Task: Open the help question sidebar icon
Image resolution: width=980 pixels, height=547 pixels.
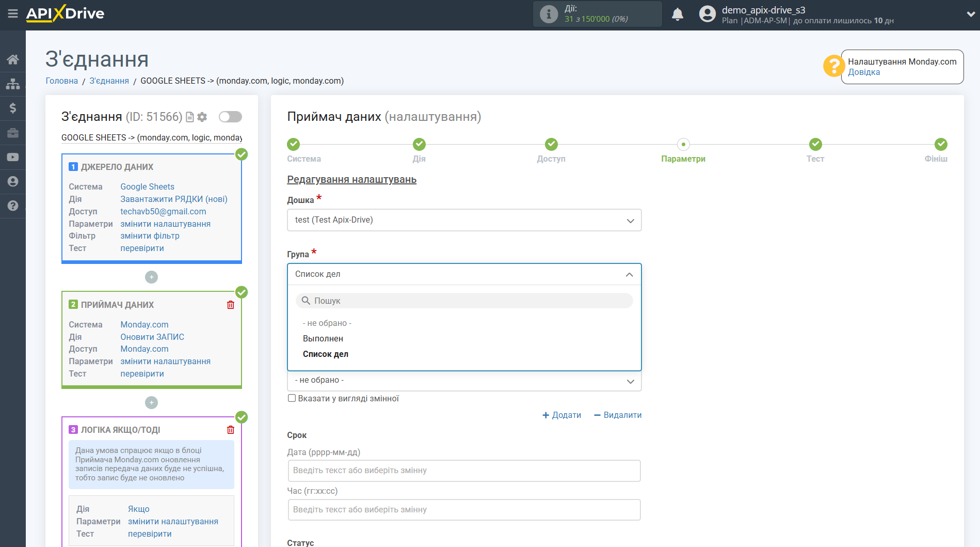Action: [13, 206]
